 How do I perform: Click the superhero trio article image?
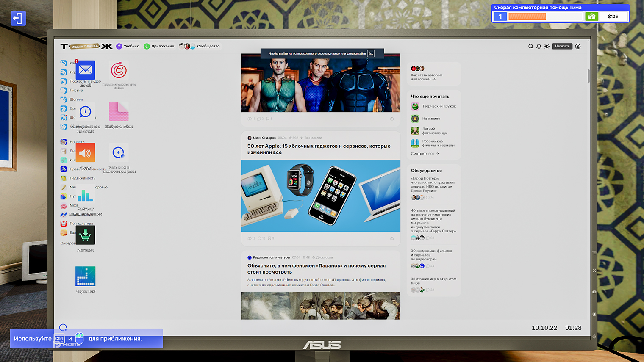[x=321, y=83]
